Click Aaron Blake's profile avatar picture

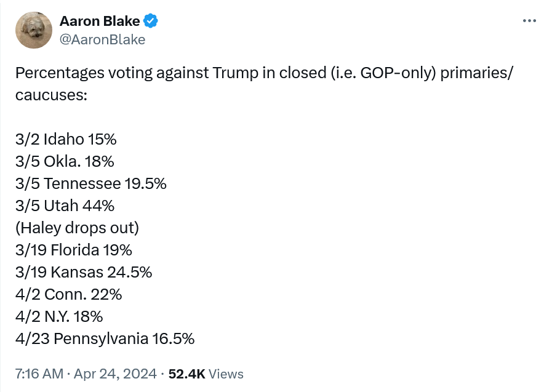pos(33,30)
